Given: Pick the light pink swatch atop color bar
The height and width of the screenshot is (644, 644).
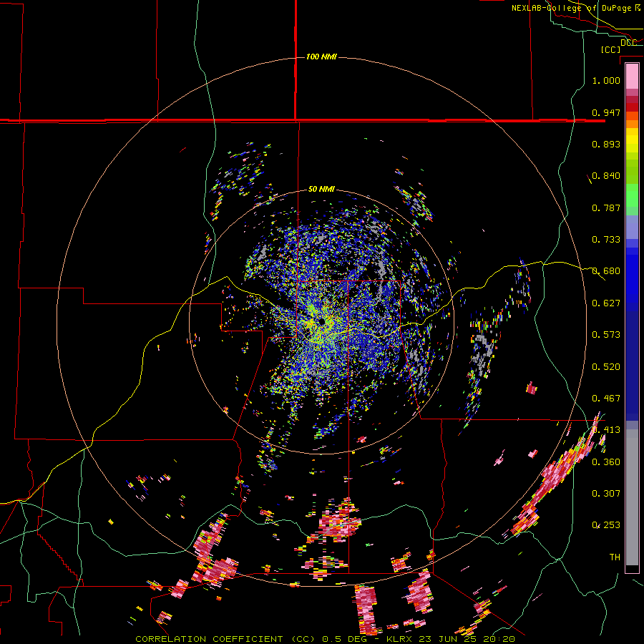Looking at the screenshot, I should pyautogui.click(x=632, y=76).
